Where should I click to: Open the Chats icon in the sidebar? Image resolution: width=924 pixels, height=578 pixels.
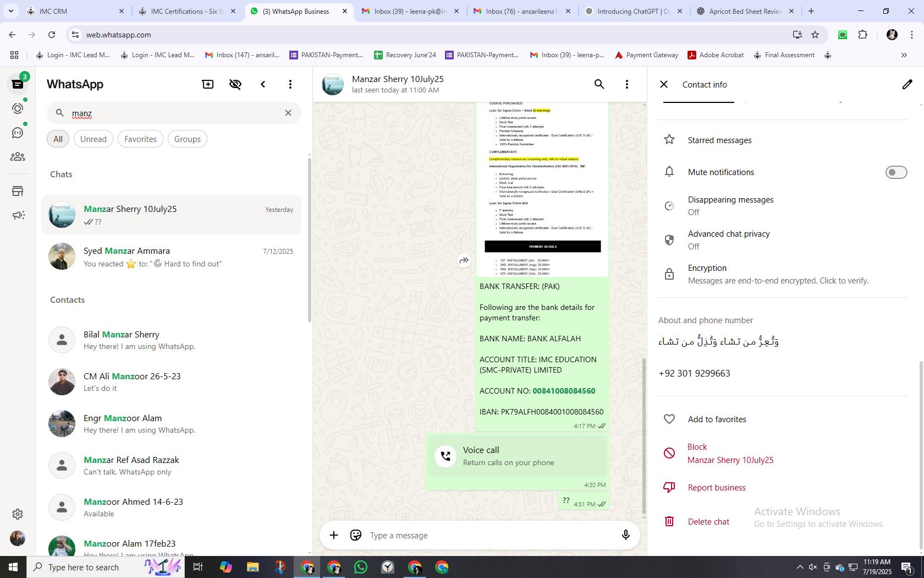18,84
